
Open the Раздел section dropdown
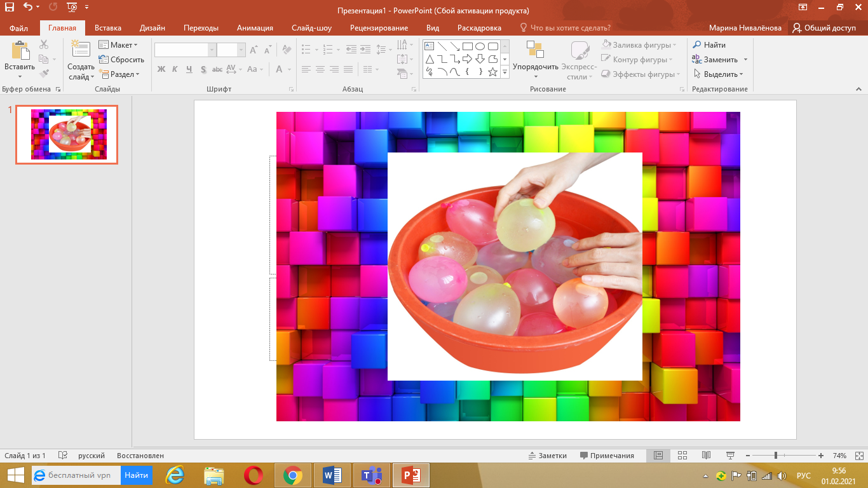[119, 74]
